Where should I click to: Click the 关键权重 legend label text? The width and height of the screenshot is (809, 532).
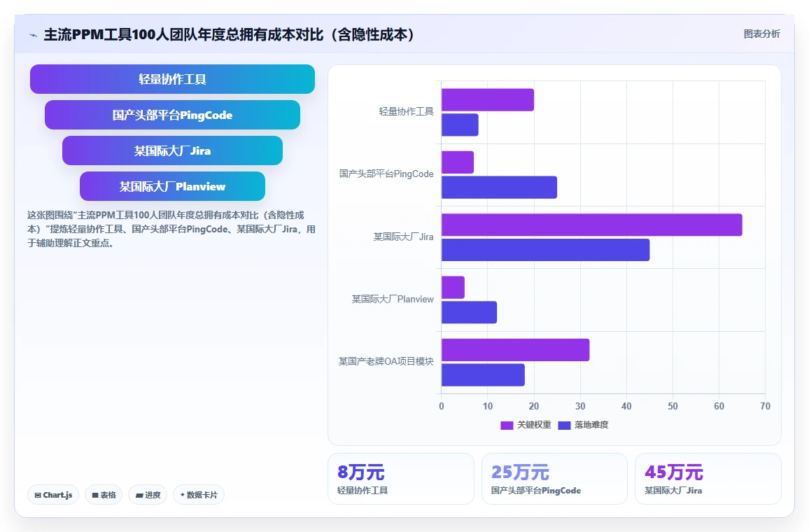(x=534, y=425)
